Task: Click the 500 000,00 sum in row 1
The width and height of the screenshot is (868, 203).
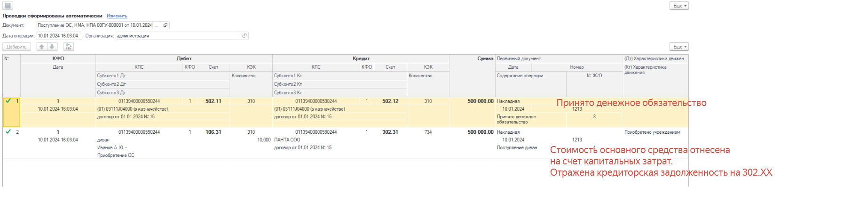Action: 480,101
